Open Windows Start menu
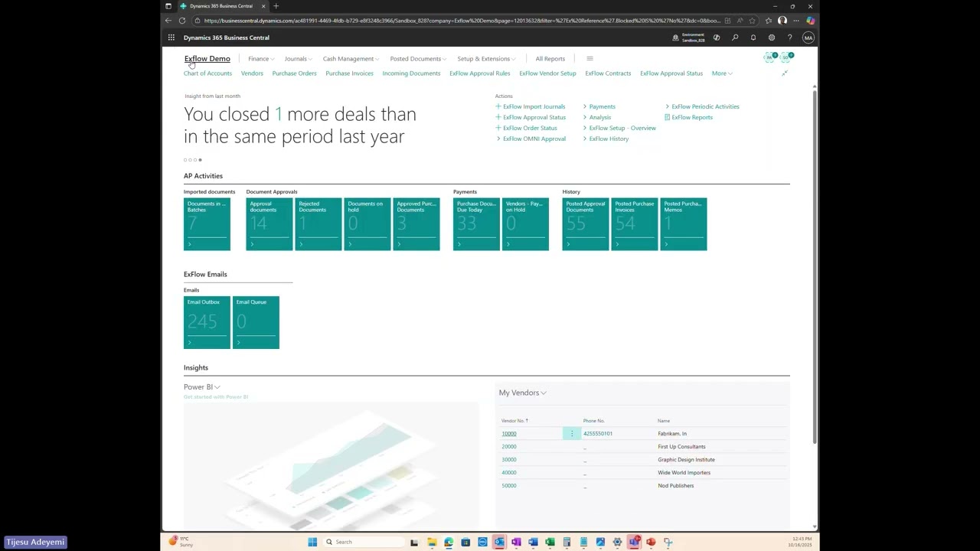Screen dimensions: 980x551 [312, 542]
